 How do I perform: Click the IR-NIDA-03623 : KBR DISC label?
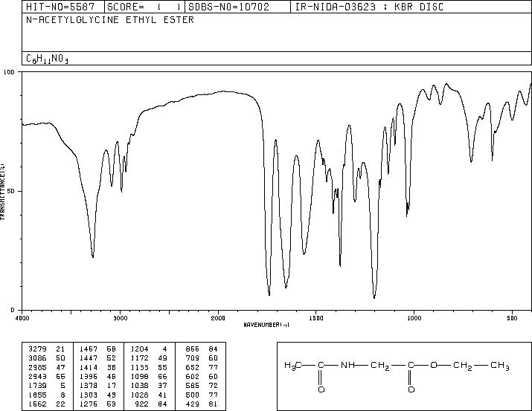click(369, 7)
